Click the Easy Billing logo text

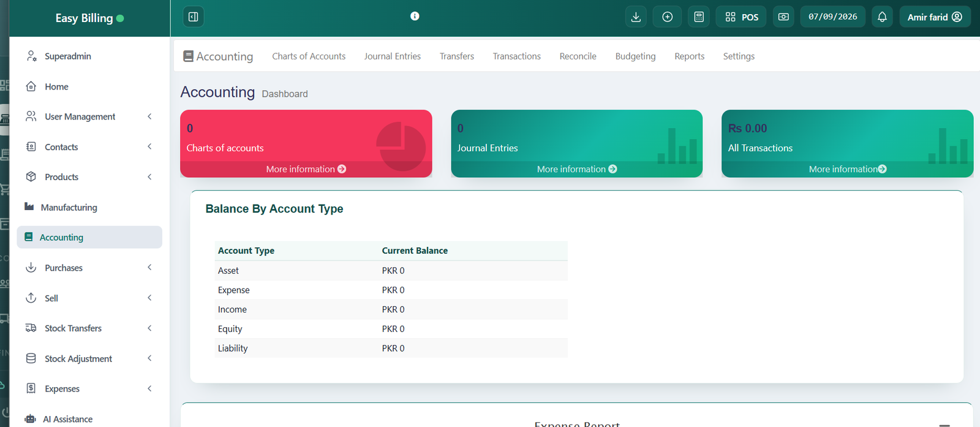pyautogui.click(x=84, y=18)
